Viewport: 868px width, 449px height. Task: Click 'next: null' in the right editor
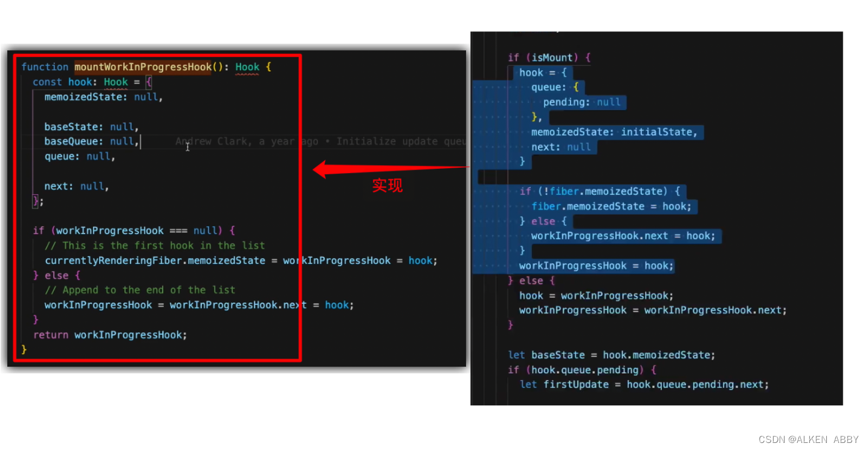click(561, 147)
